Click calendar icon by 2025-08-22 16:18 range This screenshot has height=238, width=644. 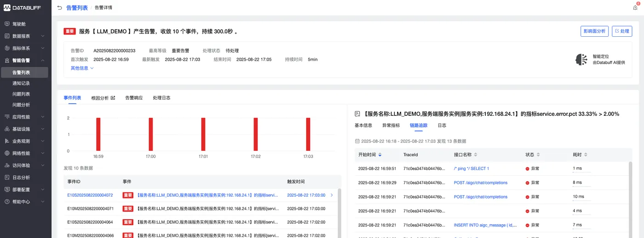(x=357, y=141)
